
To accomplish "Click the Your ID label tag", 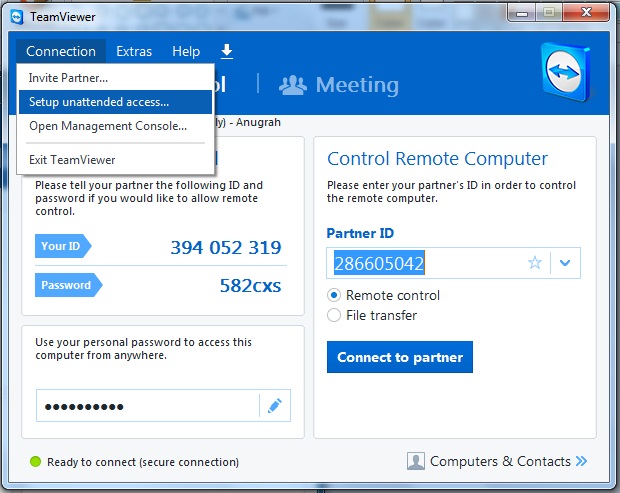I will 63,246.
